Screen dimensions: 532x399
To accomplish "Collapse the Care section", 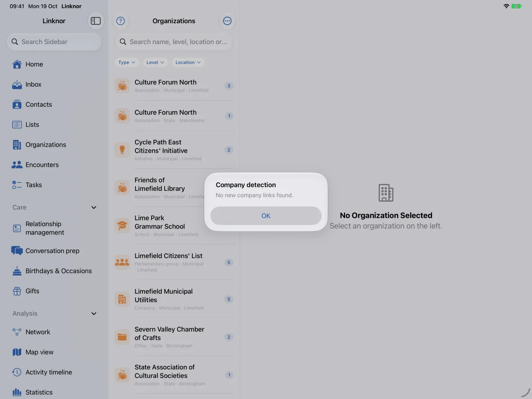I will coord(94,207).
